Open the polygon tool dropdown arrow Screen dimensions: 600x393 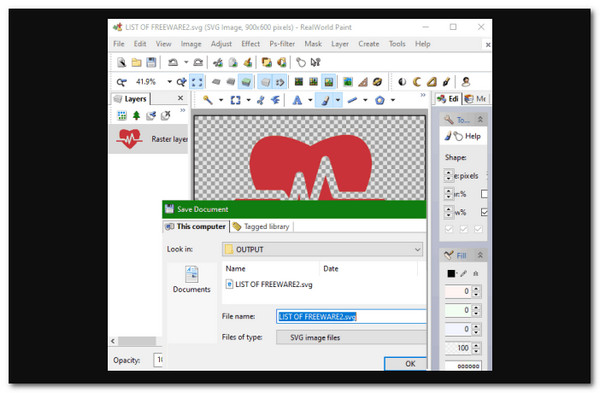[393, 100]
